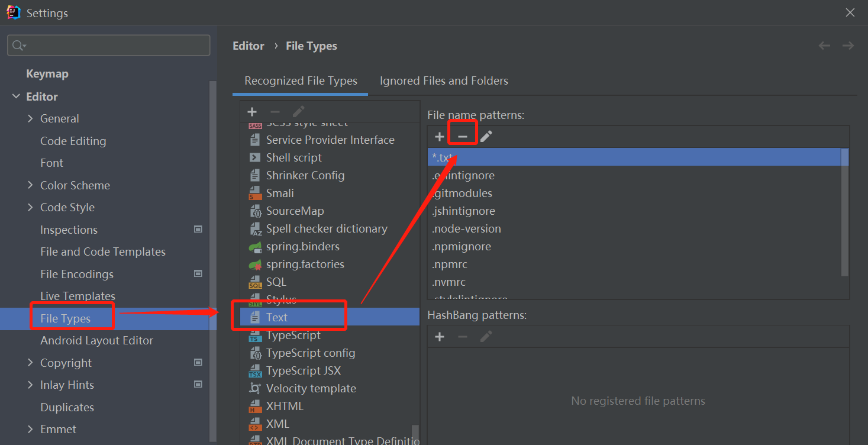Open the Keymap settings page

pyautogui.click(x=47, y=74)
